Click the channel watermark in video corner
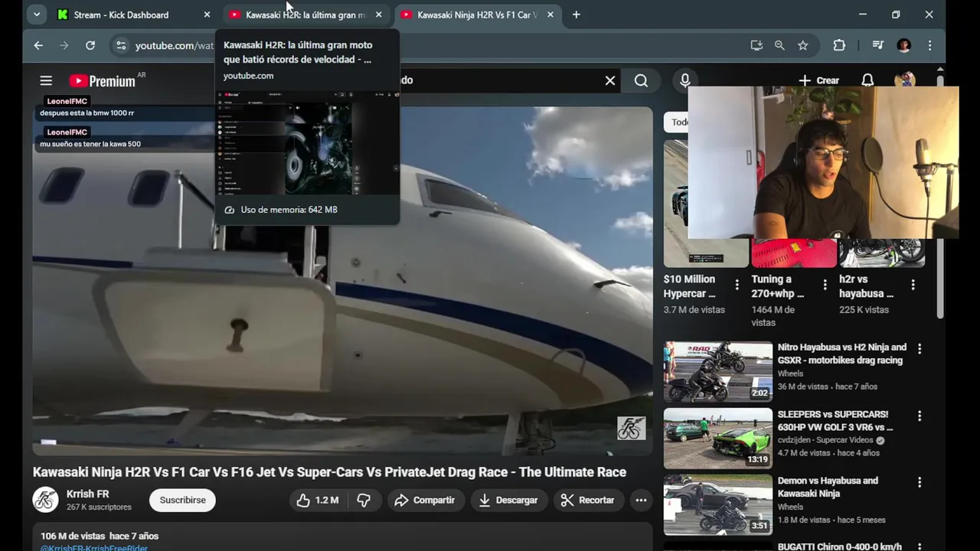Viewport: 980px width, 551px height. pos(631,429)
